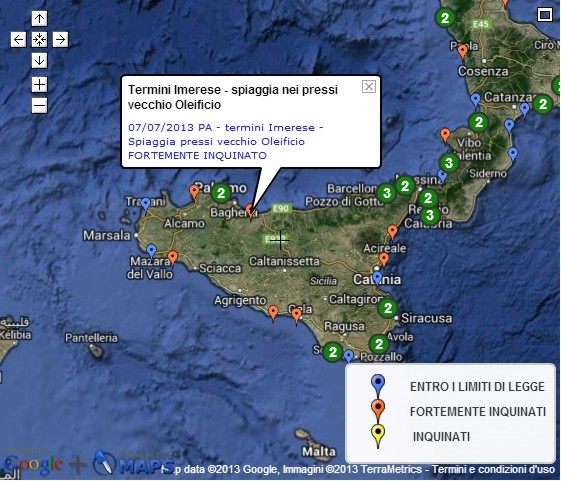Viewport: 561px width, 481px height.
Task: Click the orange marker east of Mazara del Vallo
Action: [x=173, y=258]
